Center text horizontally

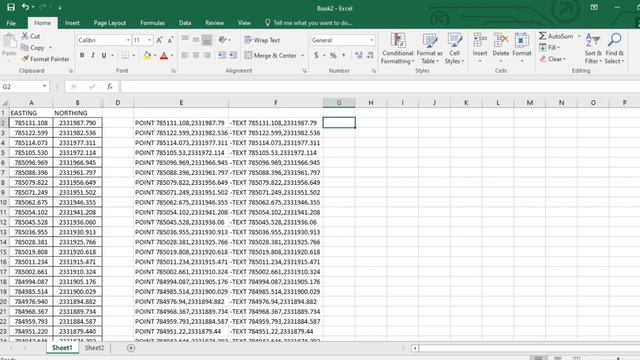[196, 55]
